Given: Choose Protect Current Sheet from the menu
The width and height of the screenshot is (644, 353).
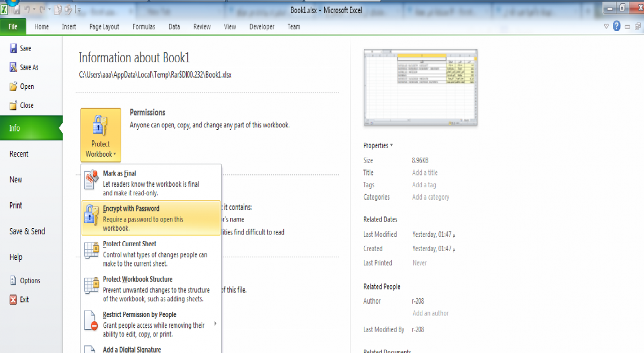Looking at the screenshot, I should tap(151, 253).
